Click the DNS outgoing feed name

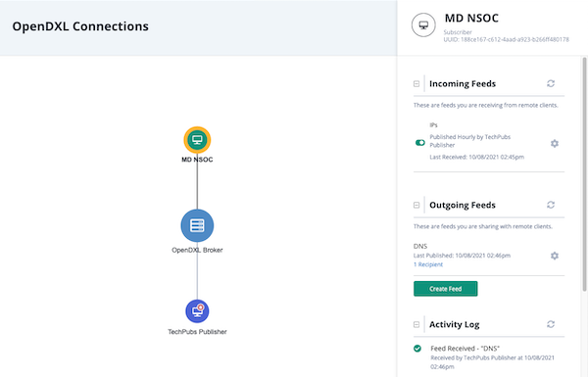(420, 246)
